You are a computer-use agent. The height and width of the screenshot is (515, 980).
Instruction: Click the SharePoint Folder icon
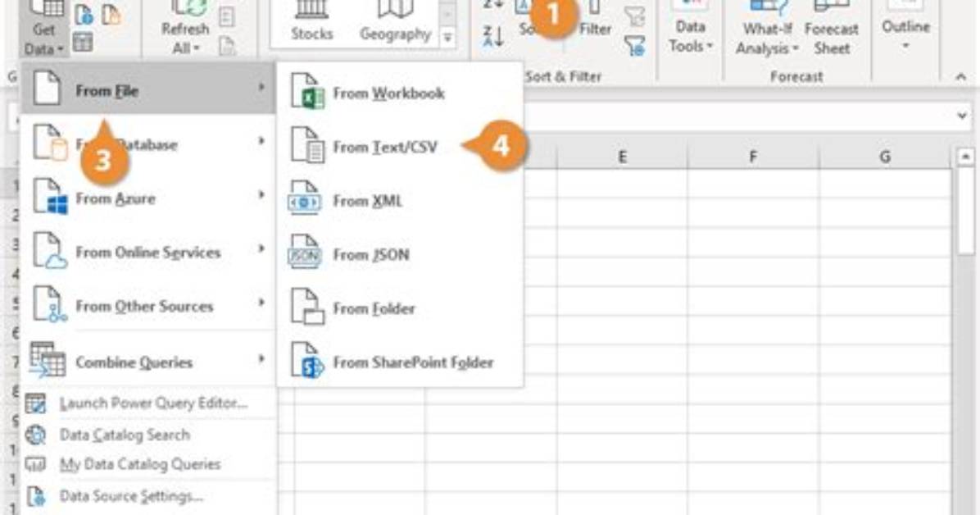[x=307, y=361]
